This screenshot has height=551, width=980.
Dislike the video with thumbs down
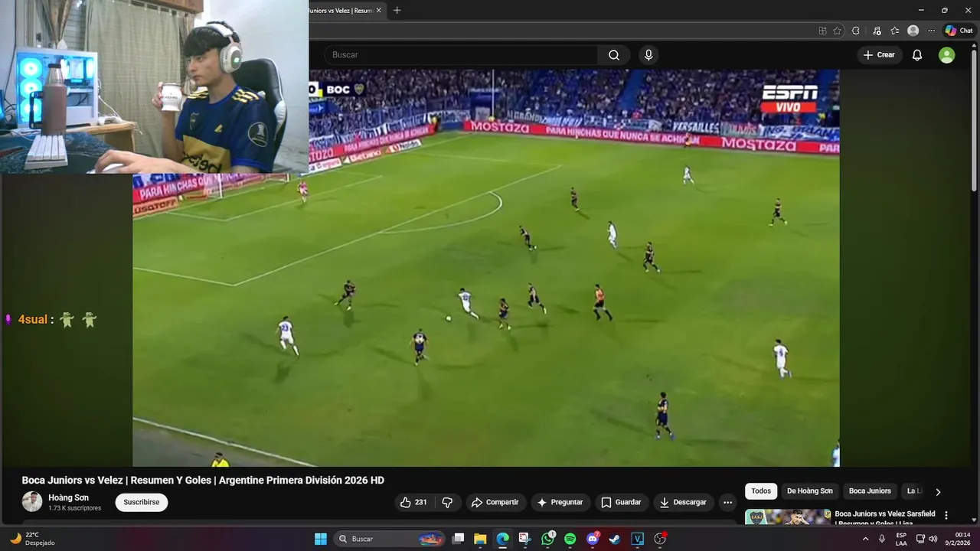[447, 502]
